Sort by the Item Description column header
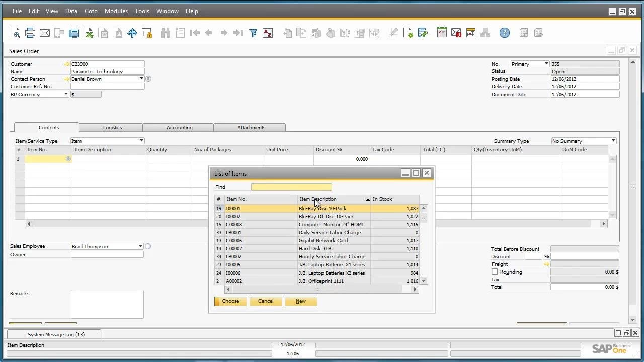The image size is (644, 362). coord(334,199)
